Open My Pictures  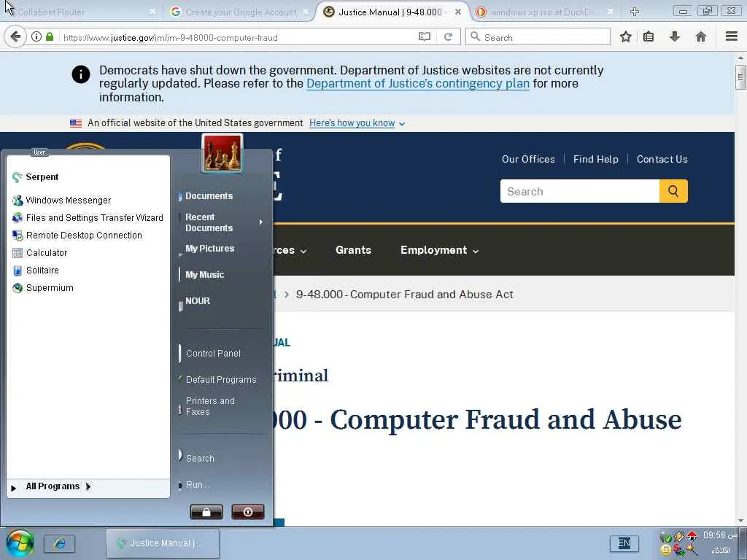click(209, 249)
